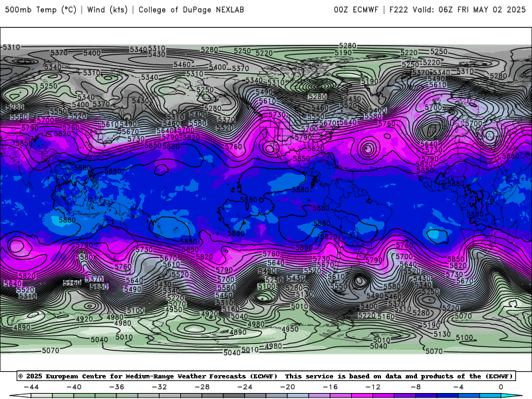This screenshot has width=532, height=399.
Task: Click the -12 color scale label
Action: click(373, 387)
